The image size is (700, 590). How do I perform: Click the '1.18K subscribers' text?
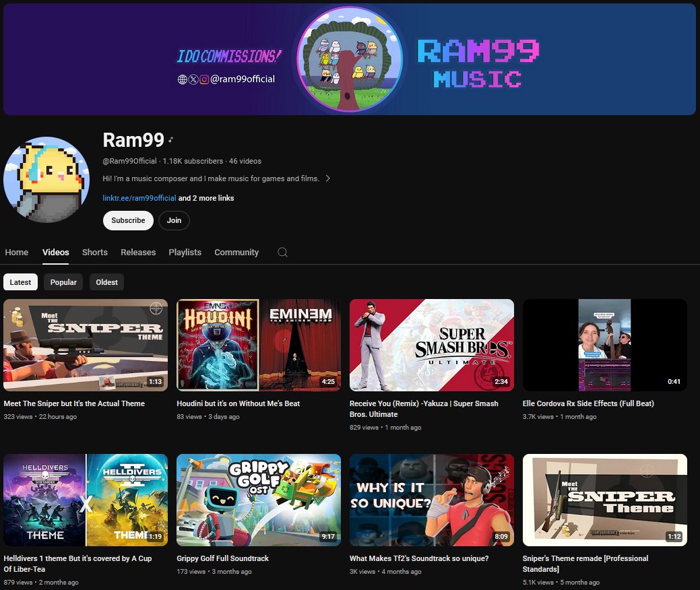tap(193, 161)
